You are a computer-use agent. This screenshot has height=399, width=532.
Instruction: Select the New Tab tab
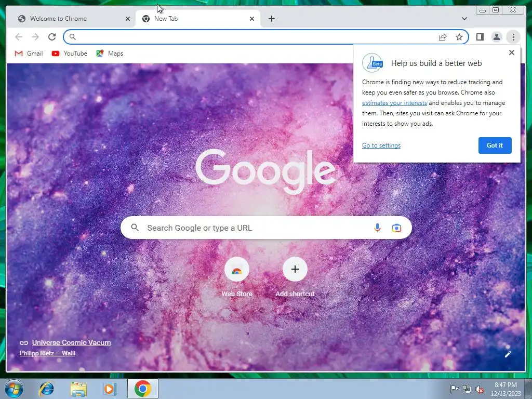click(198, 19)
